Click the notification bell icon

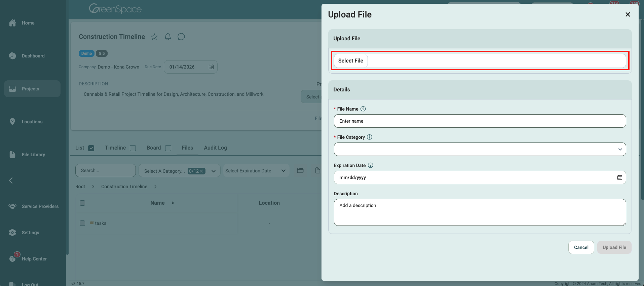coord(168,37)
